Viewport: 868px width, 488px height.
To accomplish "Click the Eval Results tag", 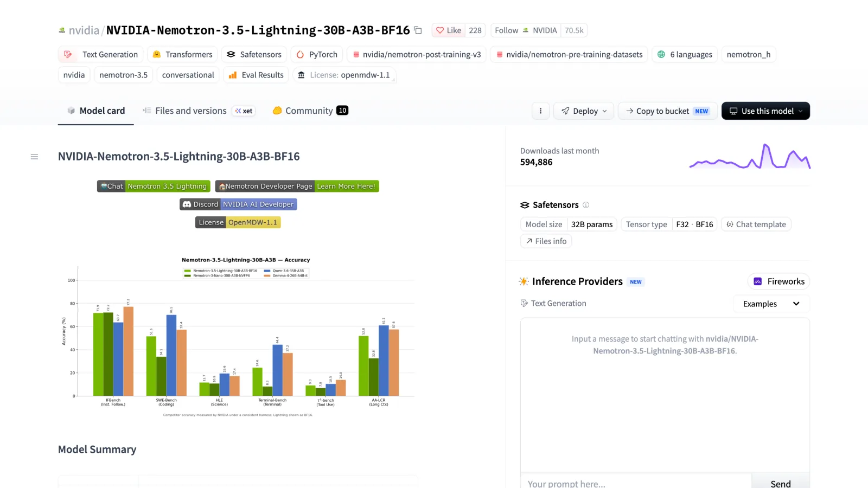I will (x=256, y=75).
